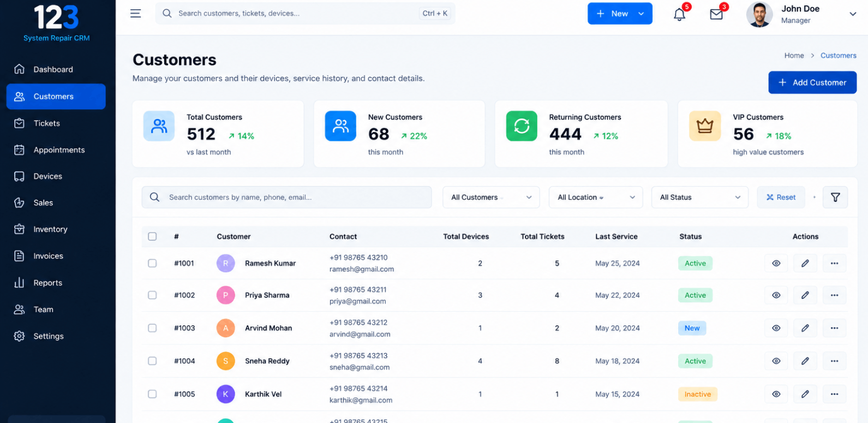
Task: Open the All Customers filter dropdown
Action: pyautogui.click(x=491, y=197)
